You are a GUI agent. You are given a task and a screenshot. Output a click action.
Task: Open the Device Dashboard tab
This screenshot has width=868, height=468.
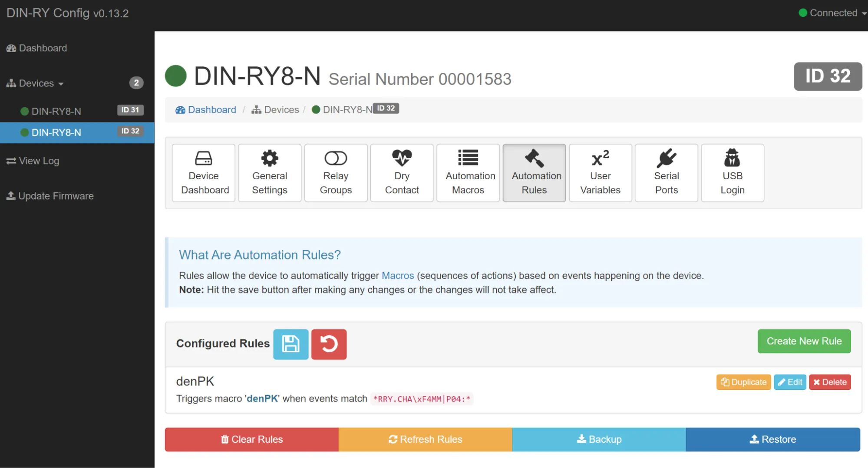point(204,173)
